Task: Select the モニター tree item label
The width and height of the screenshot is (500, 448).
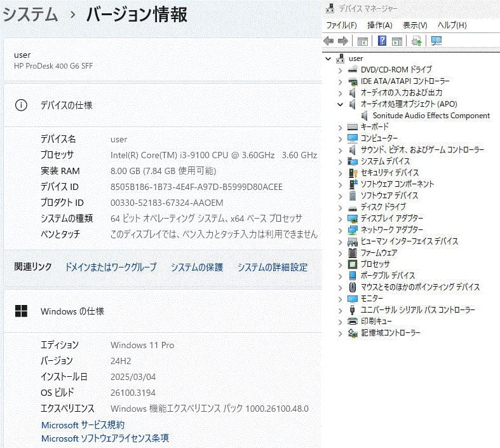Action: [x=372, y=299]
